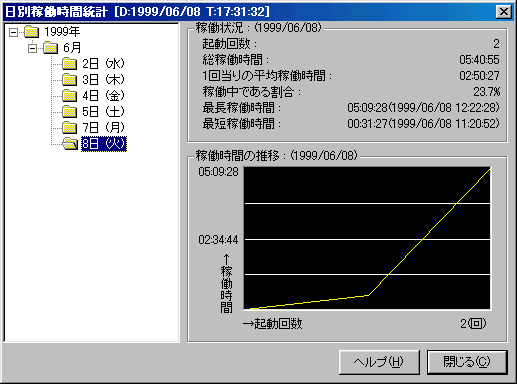This screenshot has height=384, width=517.
Task: Click the 最長稼働時間 label
Action: pos(242,108)
